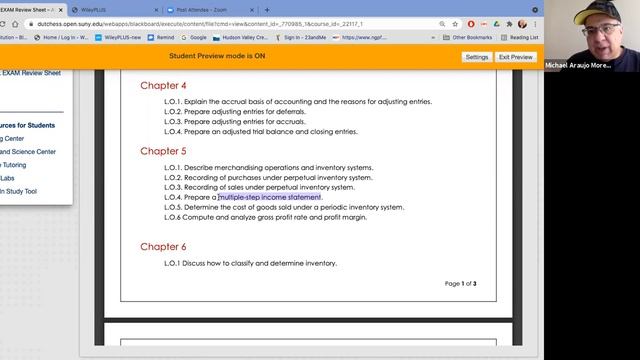Open the Online Tutoring sidebar link
This screenshot has width=640, height=360.
13,165
